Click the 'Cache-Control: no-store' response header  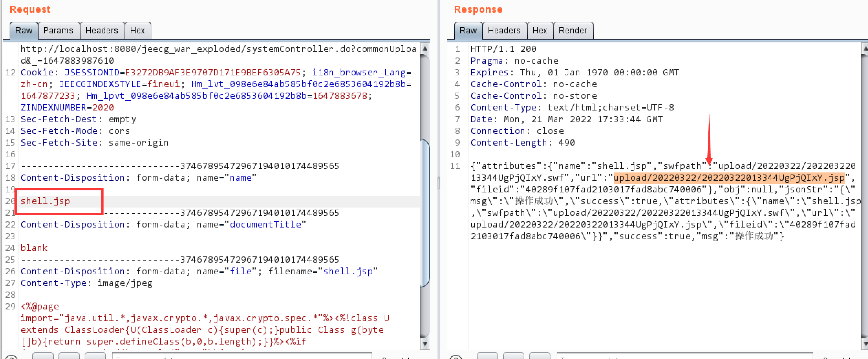tap(534, 96)
